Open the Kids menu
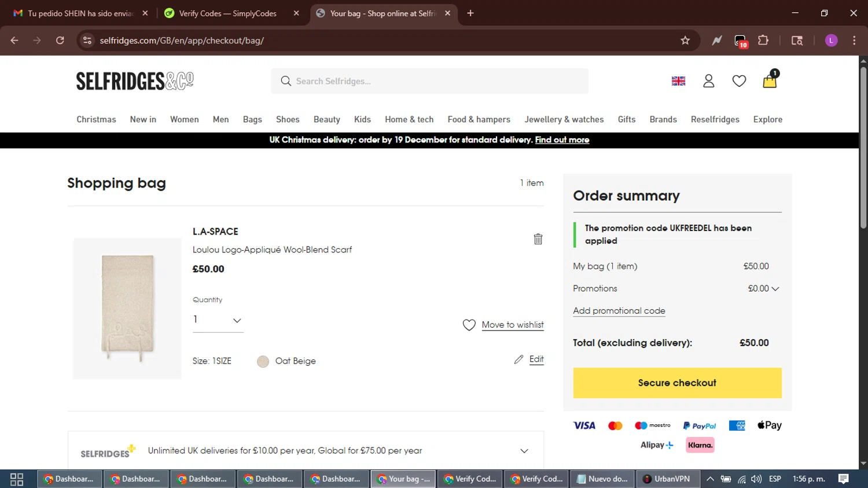This screenshot has height=488, width=868. 362,119
